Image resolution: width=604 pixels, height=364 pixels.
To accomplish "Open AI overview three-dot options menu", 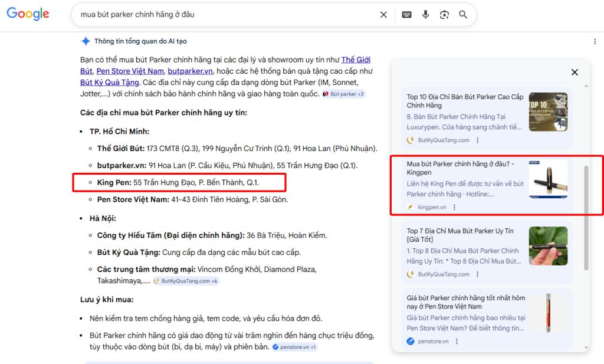I will point(595,41).
